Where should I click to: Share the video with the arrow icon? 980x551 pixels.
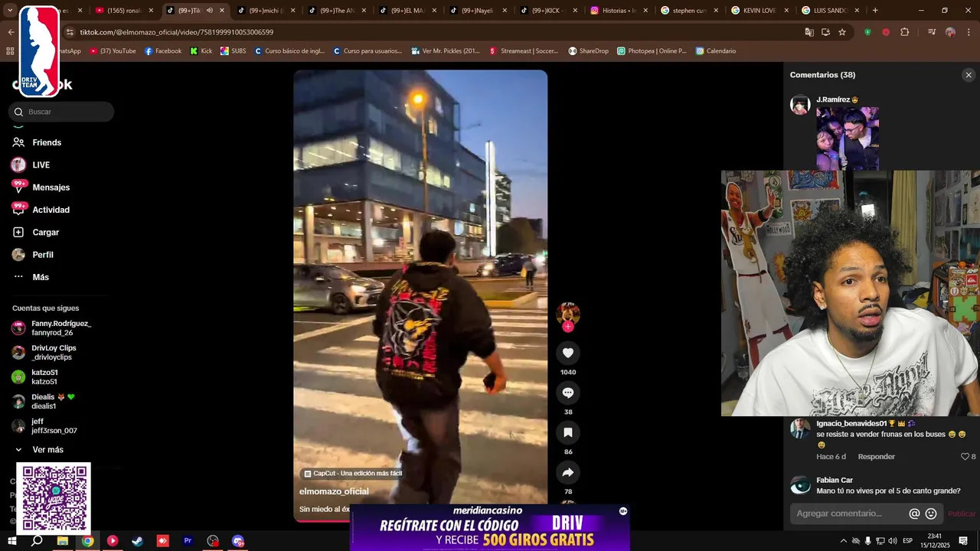pos(568,472)
